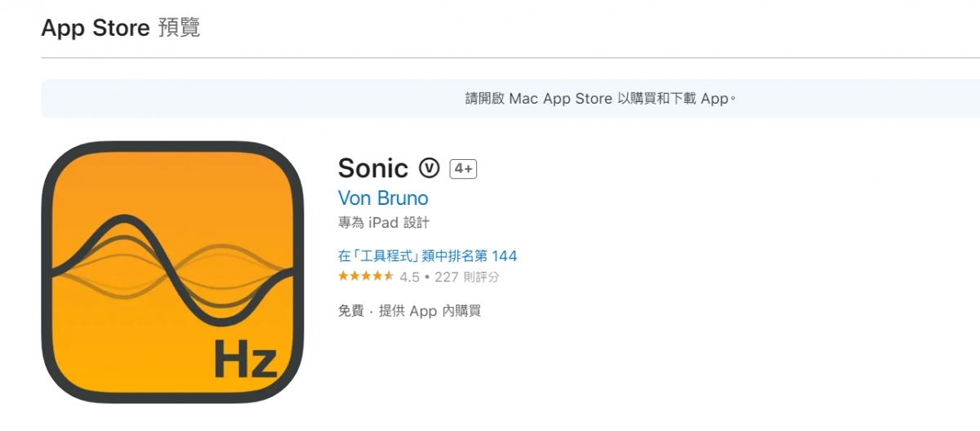Click the 227 則評分 ratings count
This screenshot has height=431, width=980.
(467, 278)
